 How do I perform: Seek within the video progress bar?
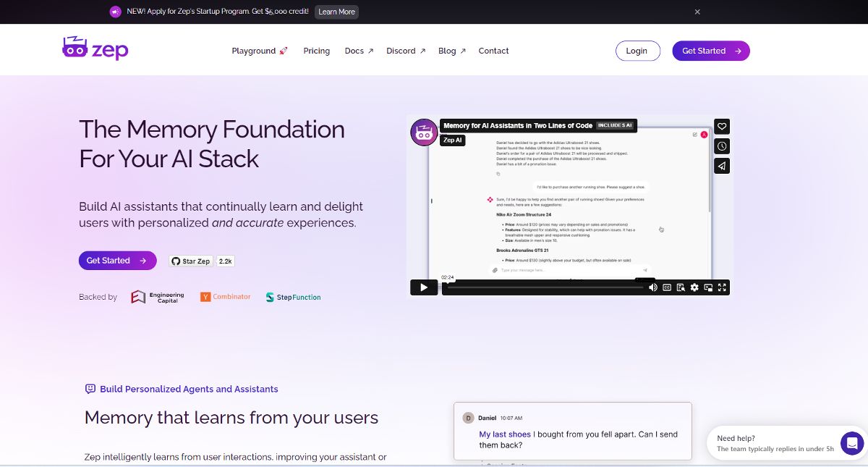click(542, 287)
